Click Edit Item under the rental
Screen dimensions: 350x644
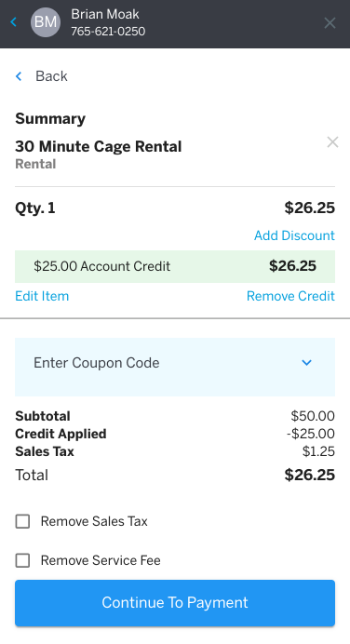click(42, 296)
